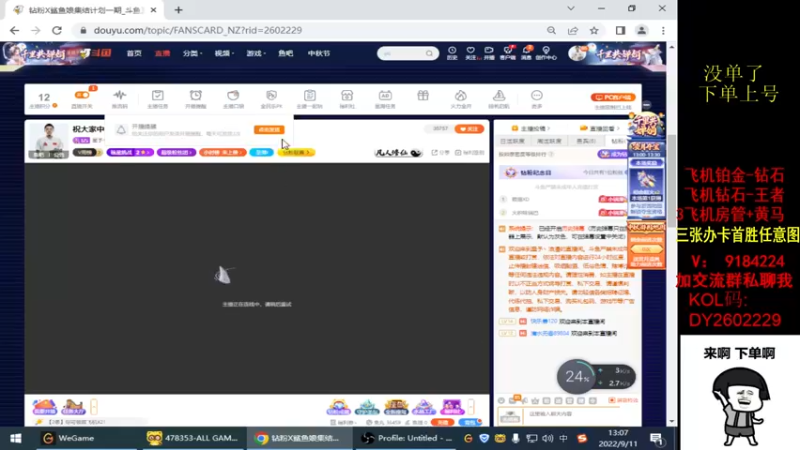The height and width of the screenshot is (450, 800).
Task: Expand the gift bar right-side arrow
Action: coord(470,407)
